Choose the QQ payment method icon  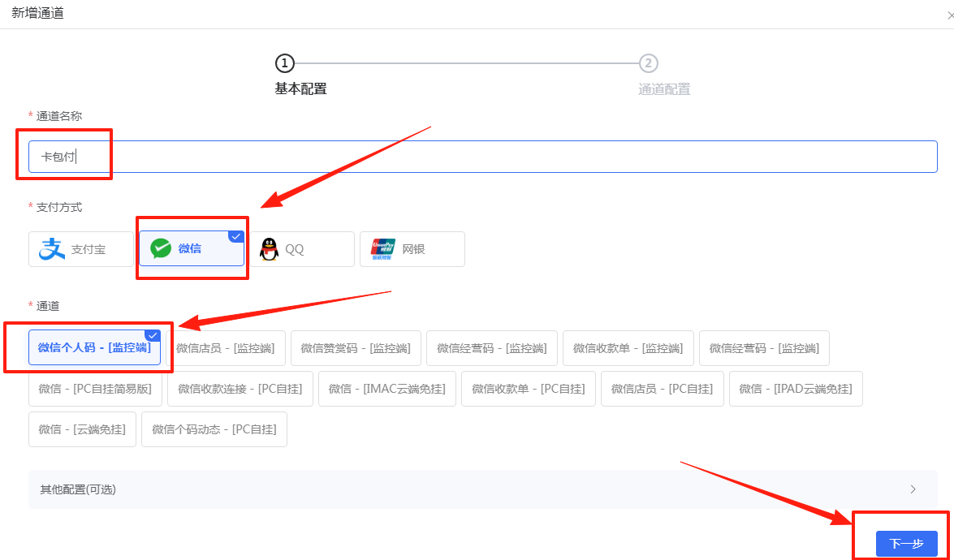pos(302,248)
